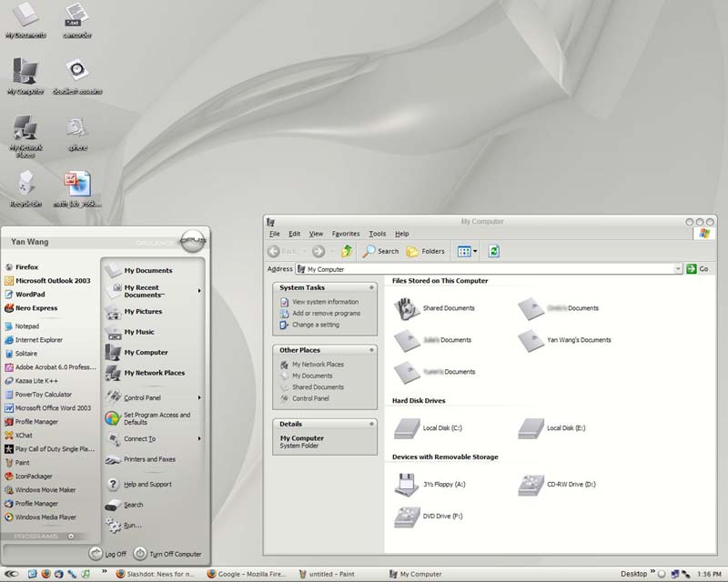Screen dimensions: 728x582
Task: Switch to untitled - Paint taskbar button
Action: pyautogui.click(x=327, y=574)
